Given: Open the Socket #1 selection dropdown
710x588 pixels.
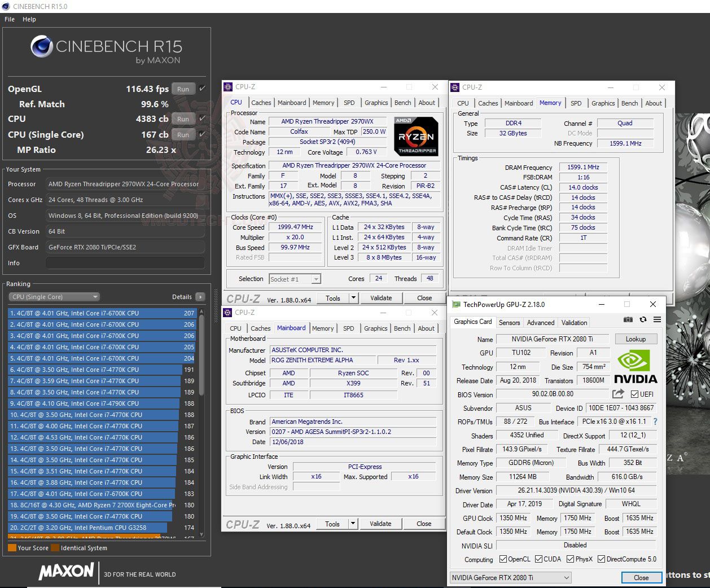Looking at the screenshot, I should (295, 279).
